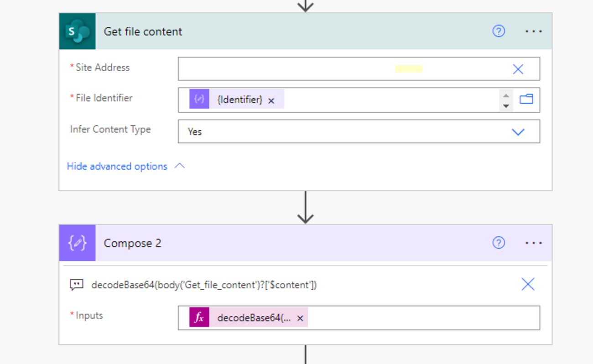The width and height of the screenshot is (593, 364).
Task: Open the ellipsis menu on Get file content
Action: (533, 31)
